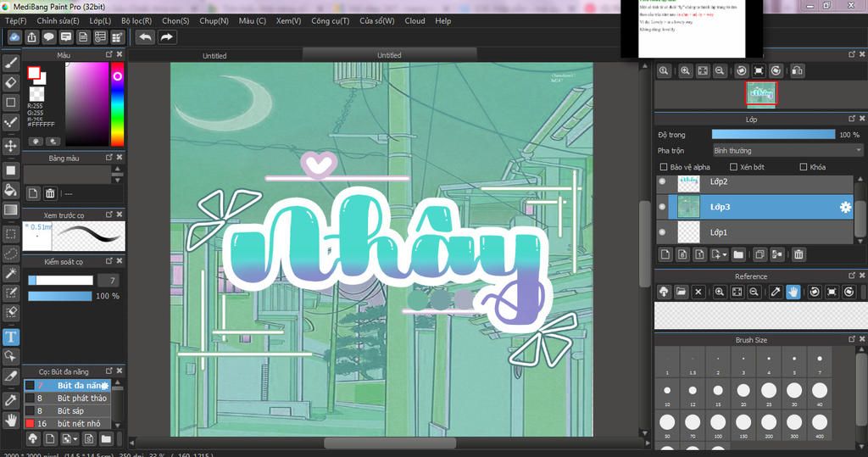
Task: Select the Magic Wand tool
Action: tap(10, 274)
